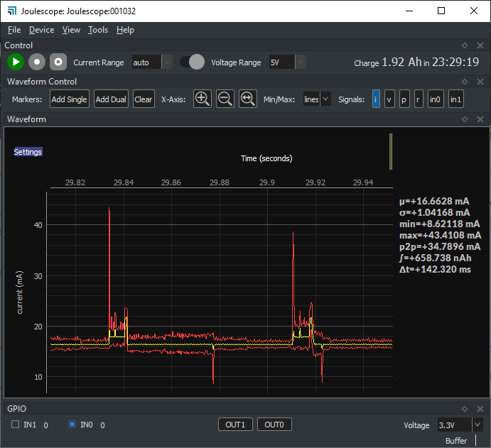491x448 pixels.
Task: Click the min=+8.62118 mA statistic
Action: tap(439, 224)
